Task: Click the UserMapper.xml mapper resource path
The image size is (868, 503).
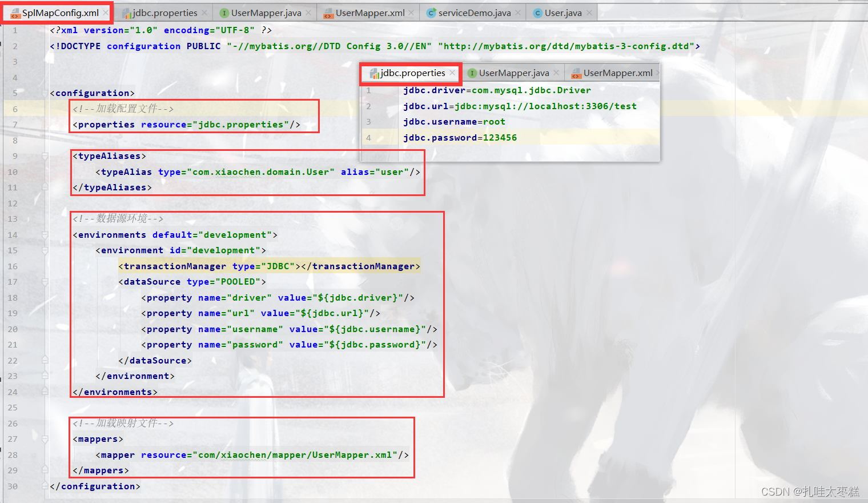Action: 295,455
